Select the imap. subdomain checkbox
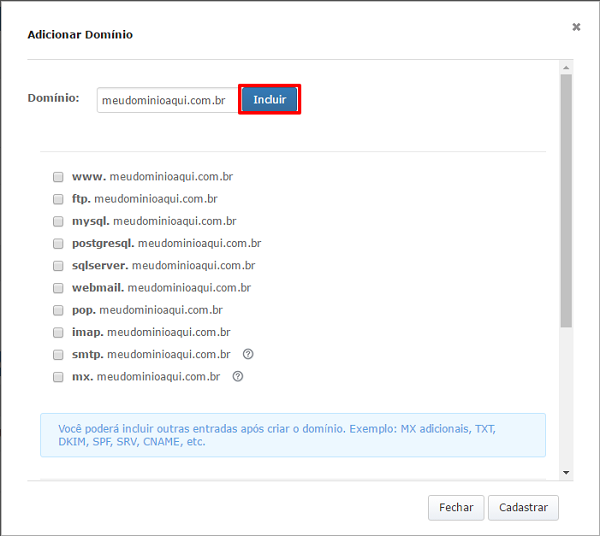Image resolution: width=600 pixels, height=536 pixels. coord(58,332)
